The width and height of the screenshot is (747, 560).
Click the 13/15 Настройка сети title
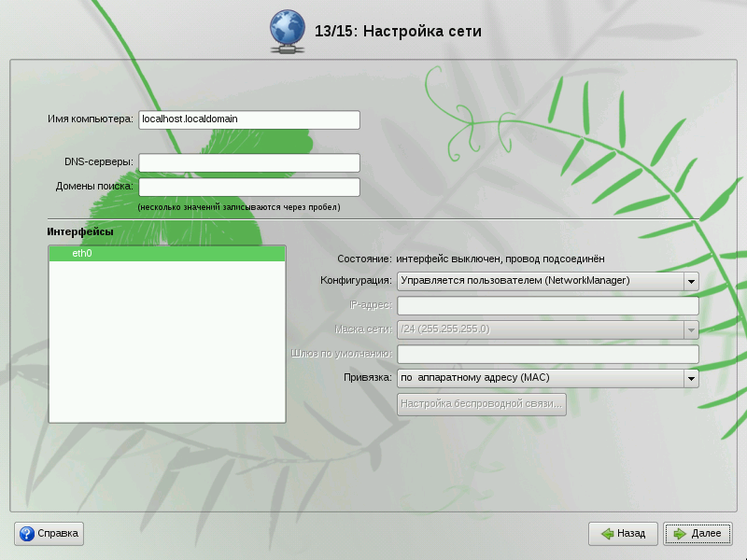pyautogui.click(x=399, y=31)
